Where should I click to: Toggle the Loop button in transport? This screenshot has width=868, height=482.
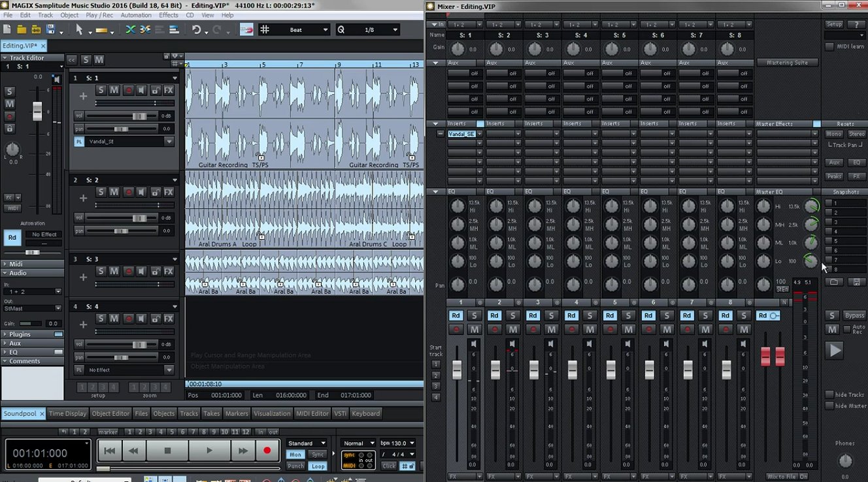[318, 466]
